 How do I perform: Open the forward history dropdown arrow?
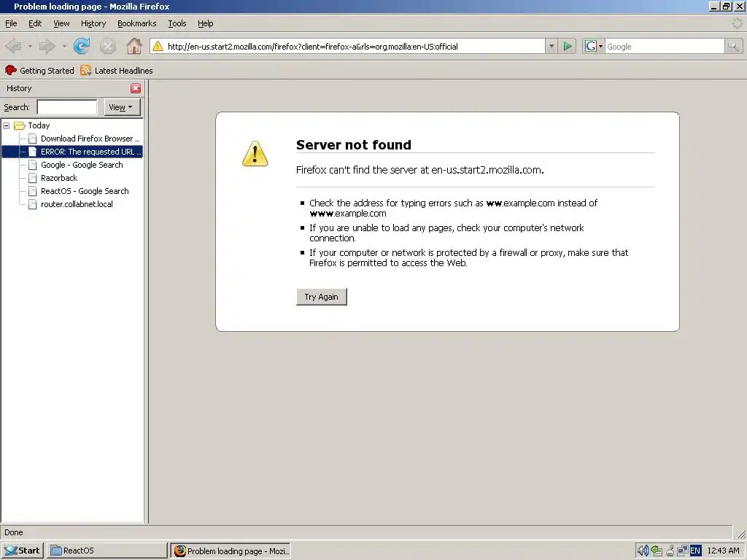(64, 46)
